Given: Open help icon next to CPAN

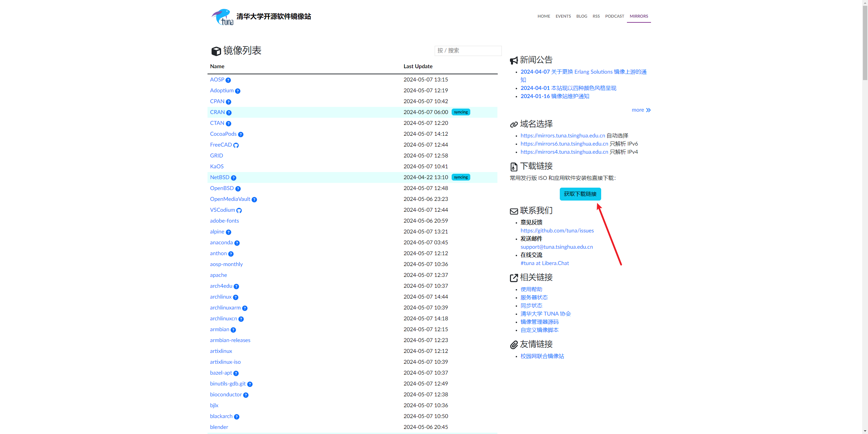Looking at the screenshot, I should [x=229, y=102].
